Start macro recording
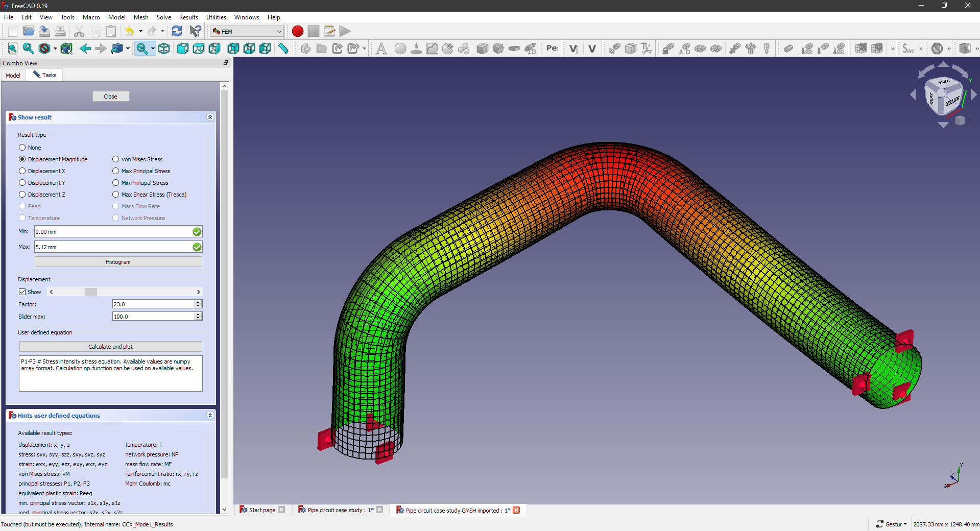The width and height of the screenshot is (980, 531). click(x=297, y=31)
